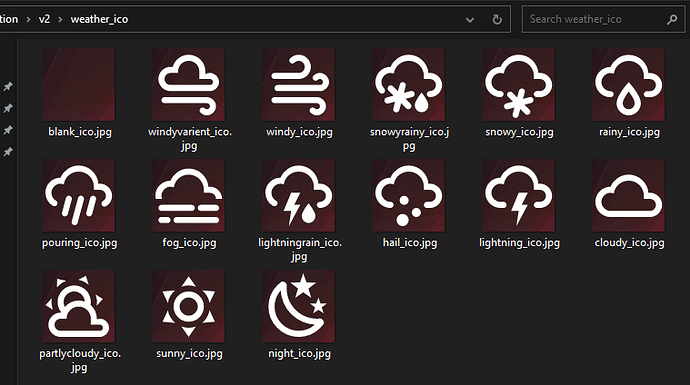
Task: Expand the chevron after v2 breadcrumb
Action: (x=60, y=20)
